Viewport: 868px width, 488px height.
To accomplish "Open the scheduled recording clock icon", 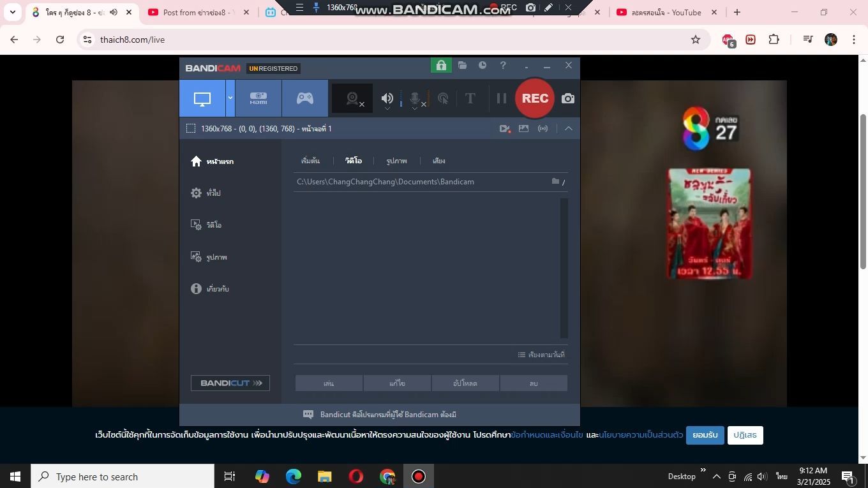I will pyautogui.click(x=483, y=65).
